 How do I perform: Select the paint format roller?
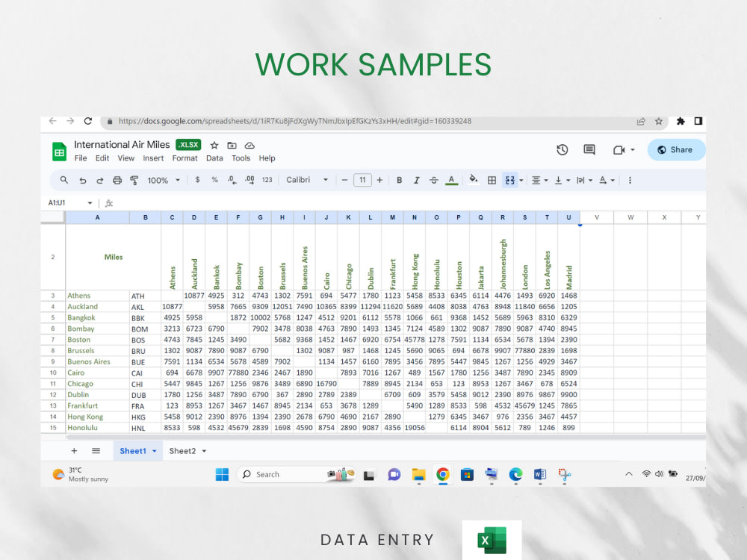click(134, 181)
